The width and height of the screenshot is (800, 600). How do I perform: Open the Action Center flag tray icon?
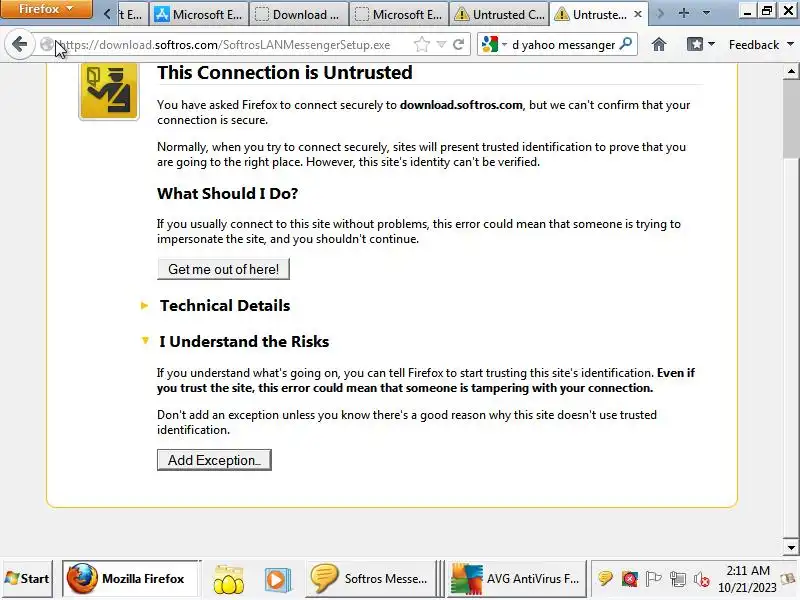[654, 579]
